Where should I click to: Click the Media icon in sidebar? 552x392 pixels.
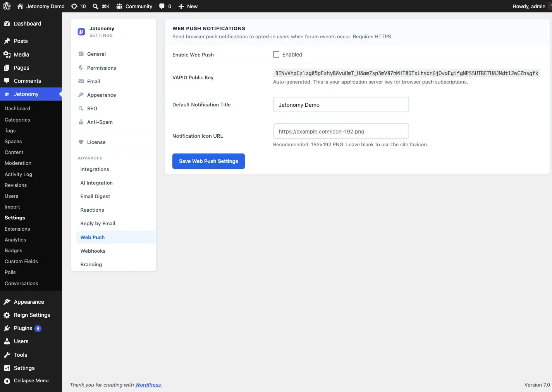point(7,55)
